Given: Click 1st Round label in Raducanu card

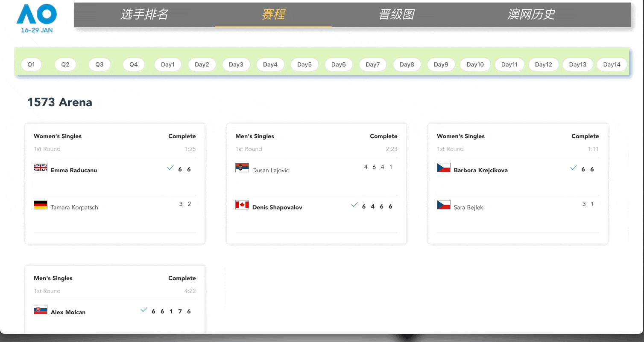Looking at the screenshot, I should [47, 149].
